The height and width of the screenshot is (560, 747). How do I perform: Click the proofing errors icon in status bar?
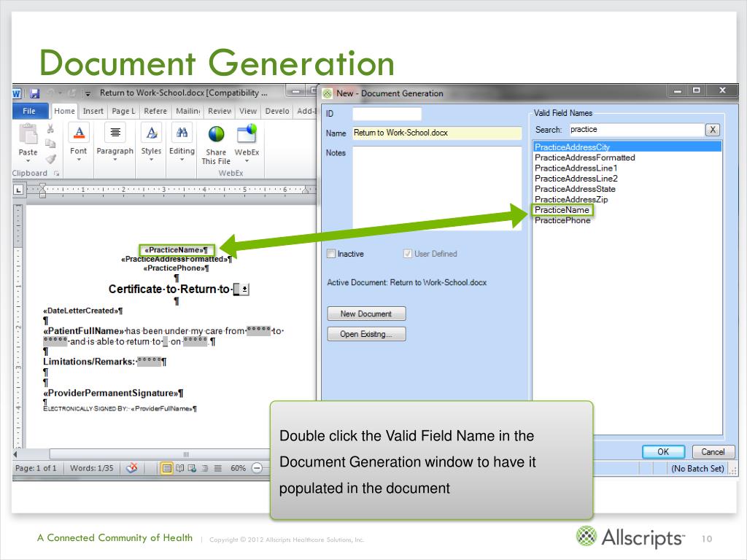click(x=132, y=468)
